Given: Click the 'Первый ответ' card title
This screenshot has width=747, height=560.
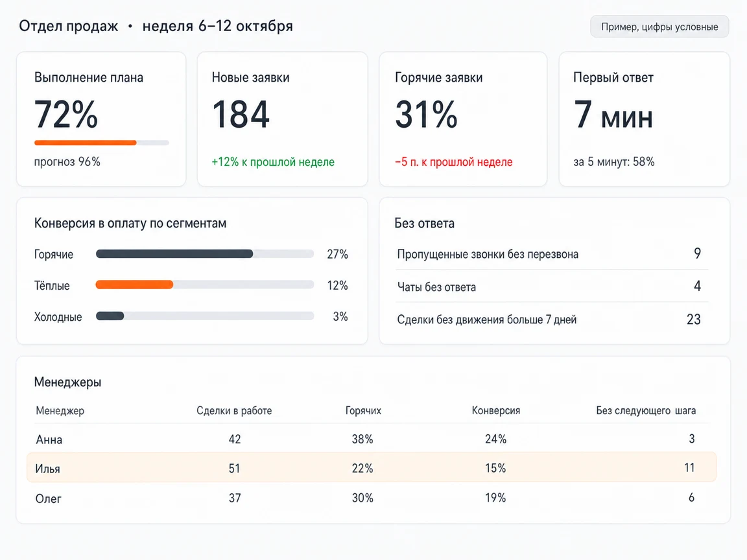Looking at the screenshot, I should [613, 78].
